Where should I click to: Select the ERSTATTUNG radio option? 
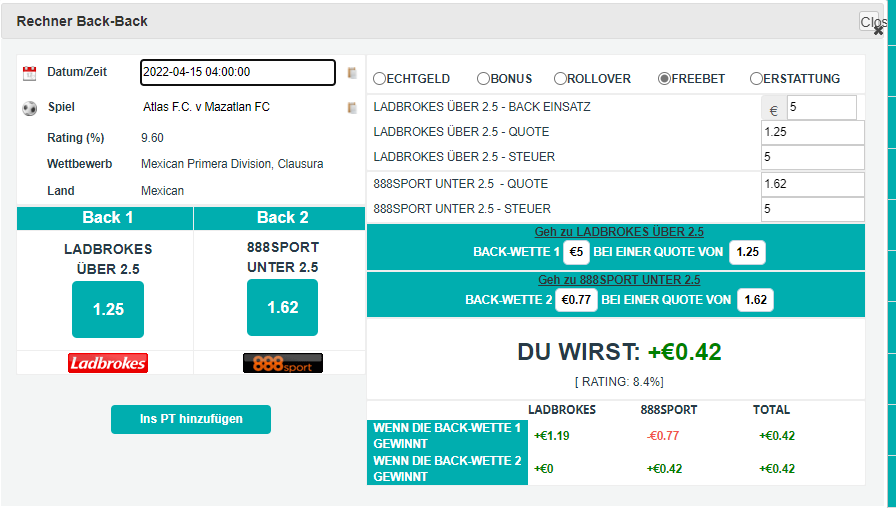pyautogui.click(x=756, y=79)
